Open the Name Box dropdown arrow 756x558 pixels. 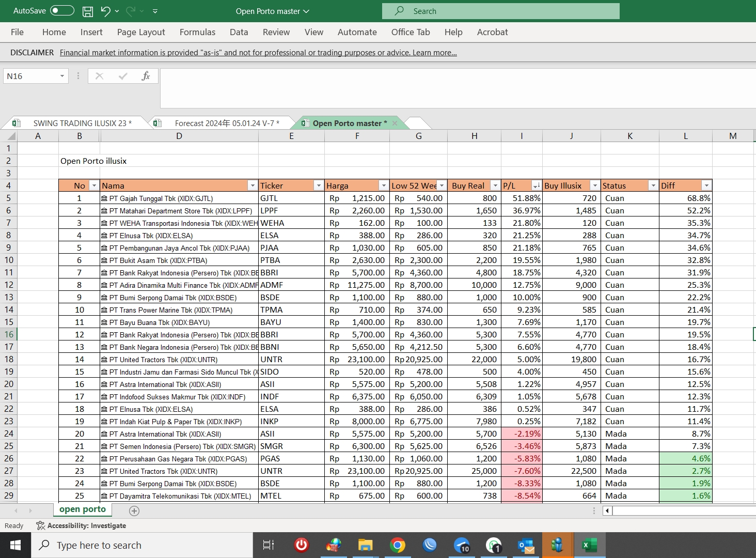click(x=62, y=76)
